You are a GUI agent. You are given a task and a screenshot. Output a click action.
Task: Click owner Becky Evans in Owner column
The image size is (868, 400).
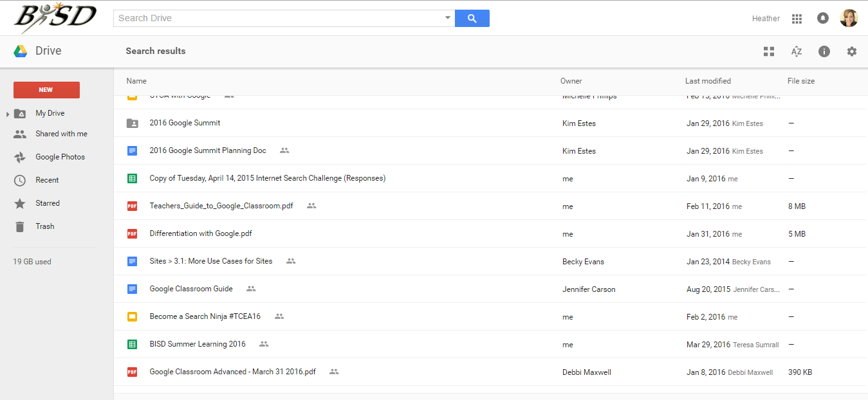click(x=583, y=262)
